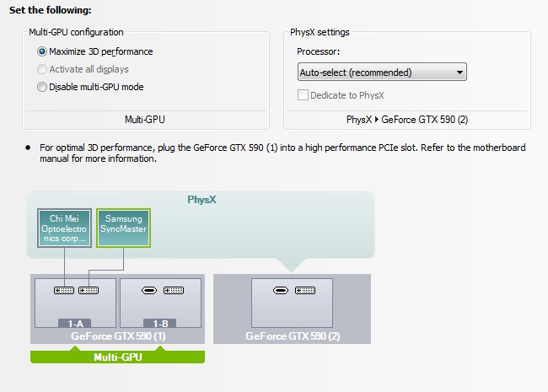
Task: Click the PhysX diagram heading
Action: pos(201,200)
